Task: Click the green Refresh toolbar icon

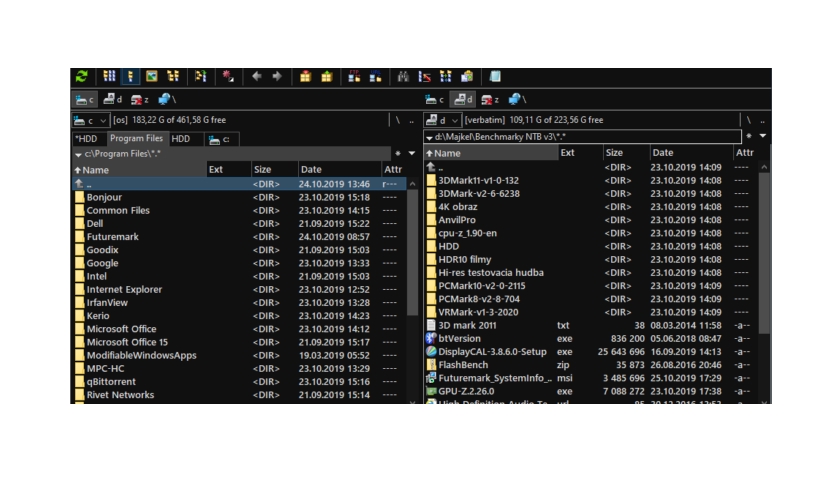Action: pos(81,77)
